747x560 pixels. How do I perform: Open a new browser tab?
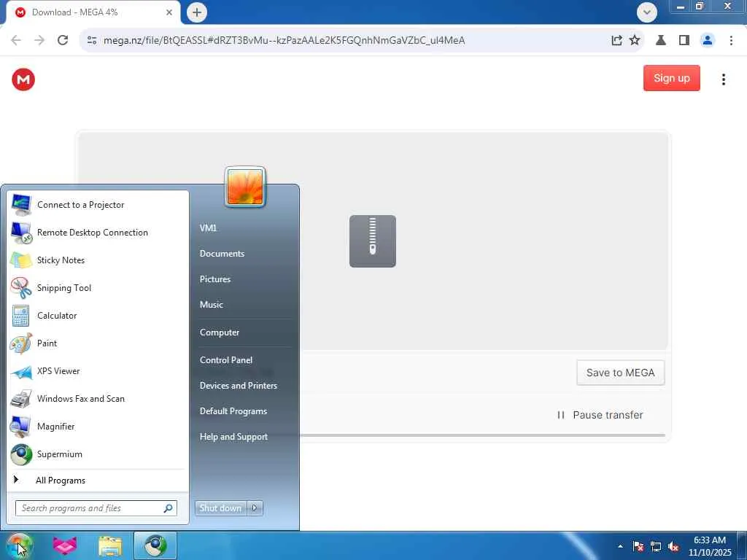[197, 12]
